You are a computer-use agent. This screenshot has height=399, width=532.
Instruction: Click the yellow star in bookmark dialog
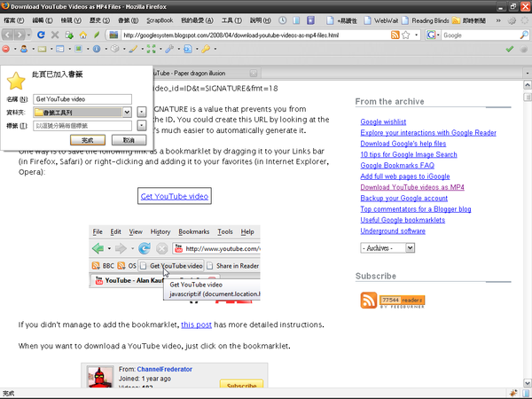pos(16,81)
